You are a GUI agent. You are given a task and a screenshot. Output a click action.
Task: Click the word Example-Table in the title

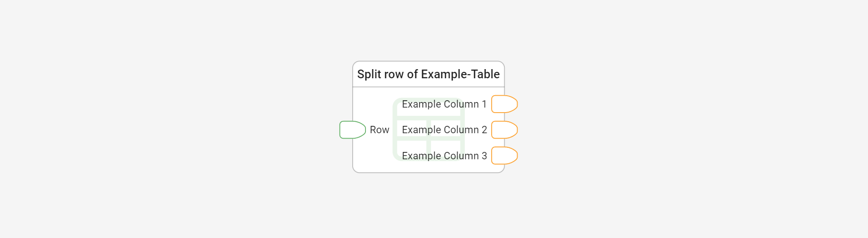[x=460, y=74]
